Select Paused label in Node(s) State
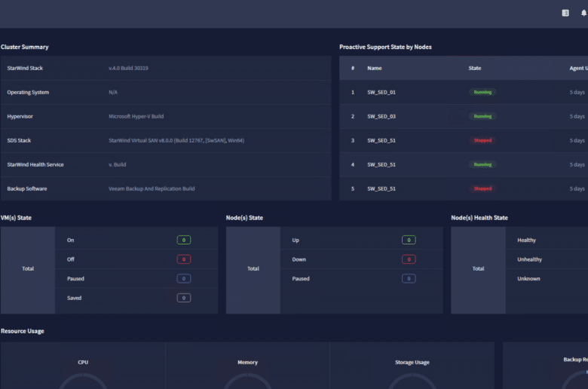The image size is (588, 389). pos(301,279)
